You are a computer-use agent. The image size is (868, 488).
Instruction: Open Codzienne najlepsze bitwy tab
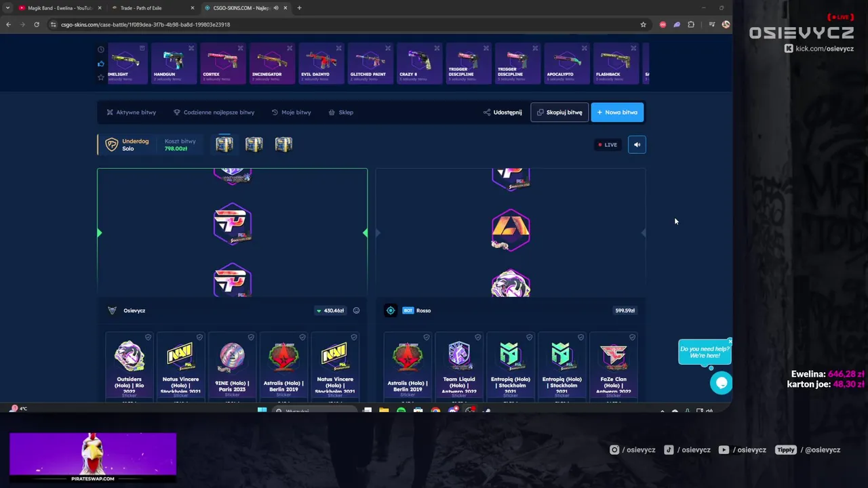[x=214, y=113]
